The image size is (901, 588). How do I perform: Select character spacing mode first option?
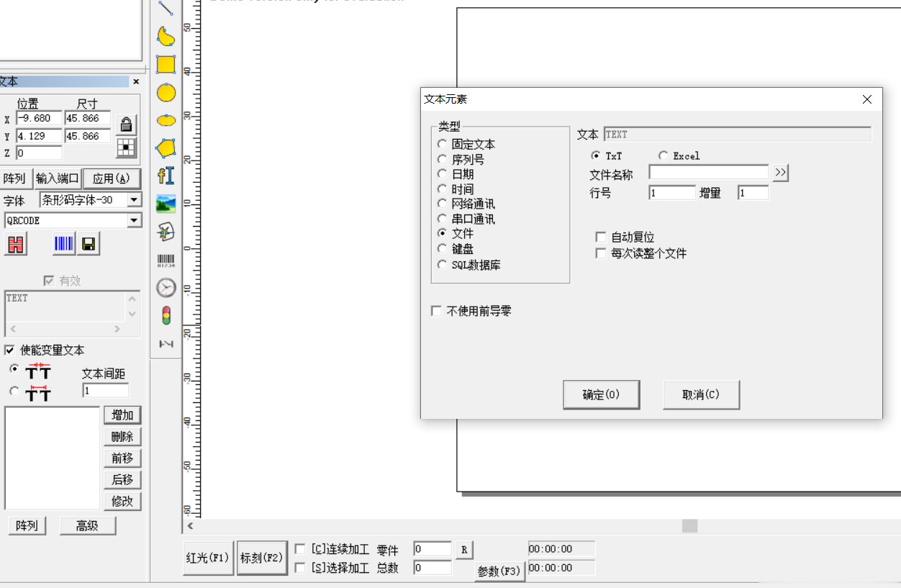(14, 368)
